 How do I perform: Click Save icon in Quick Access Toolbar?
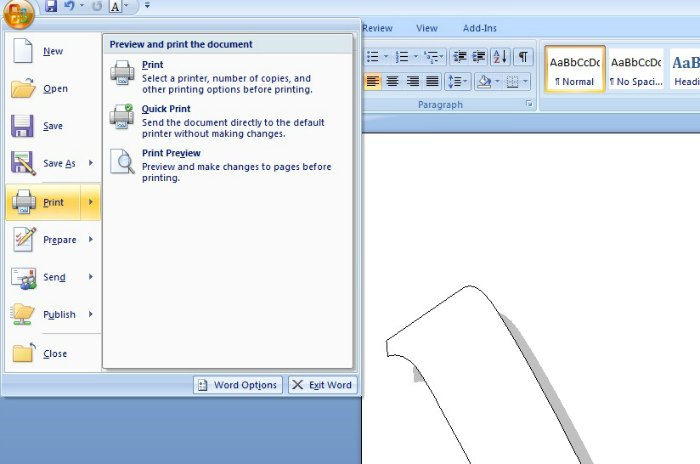51,6
